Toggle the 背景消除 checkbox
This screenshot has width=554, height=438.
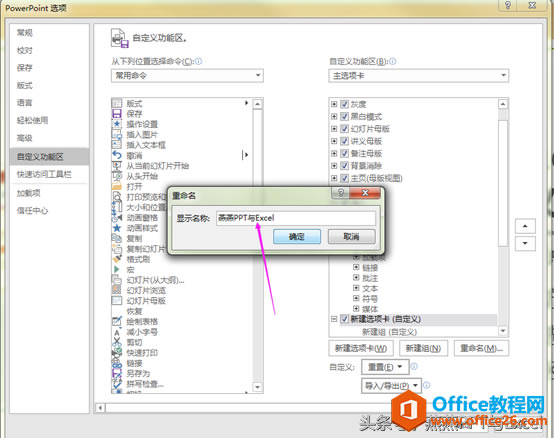coord(344,166)
